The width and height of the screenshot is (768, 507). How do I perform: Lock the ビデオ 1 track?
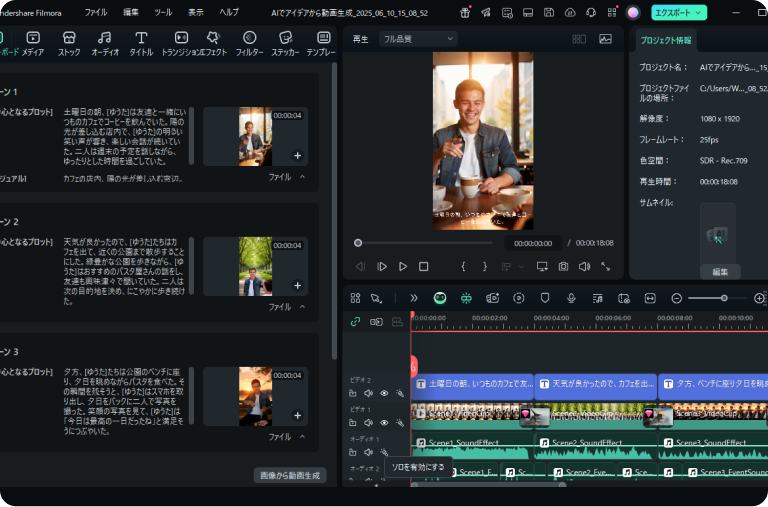point(353,422)
